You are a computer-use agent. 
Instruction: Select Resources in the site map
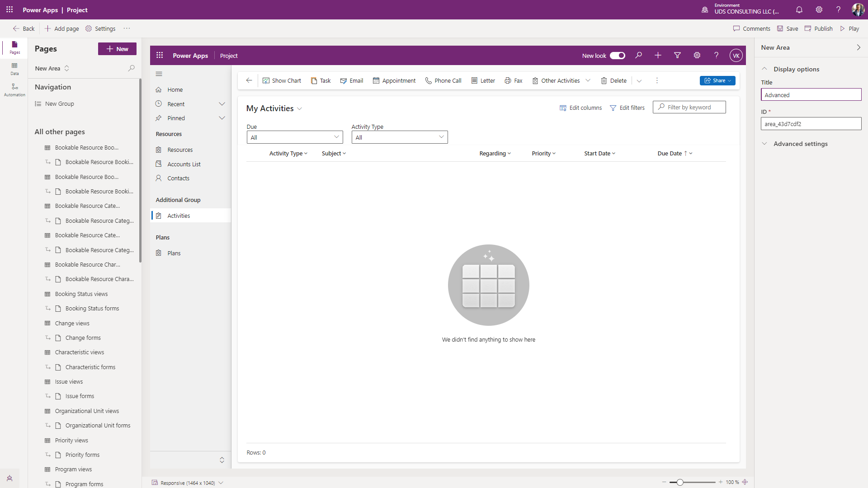190,150
